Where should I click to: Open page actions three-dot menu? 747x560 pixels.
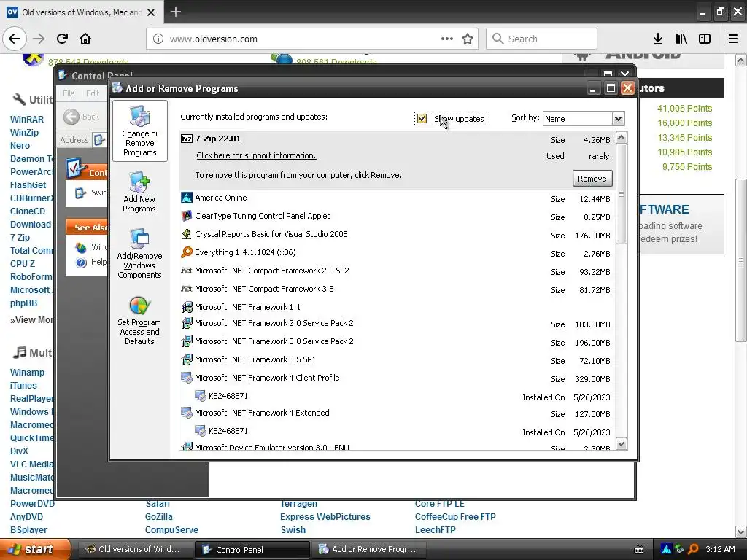pyautogui.click(x=447, y=39)
